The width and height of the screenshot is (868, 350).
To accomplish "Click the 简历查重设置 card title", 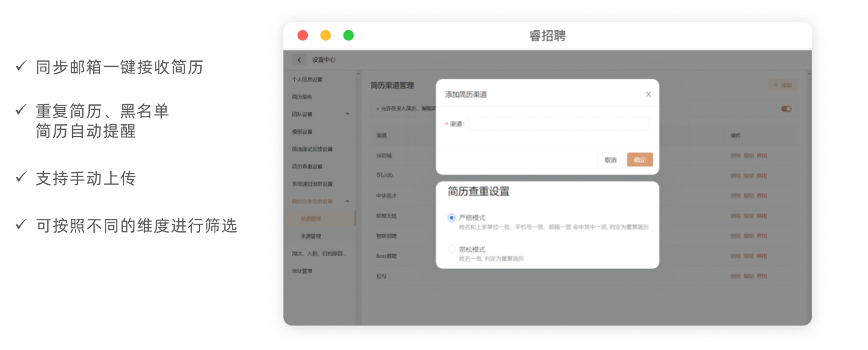I will tap(479, 191).
